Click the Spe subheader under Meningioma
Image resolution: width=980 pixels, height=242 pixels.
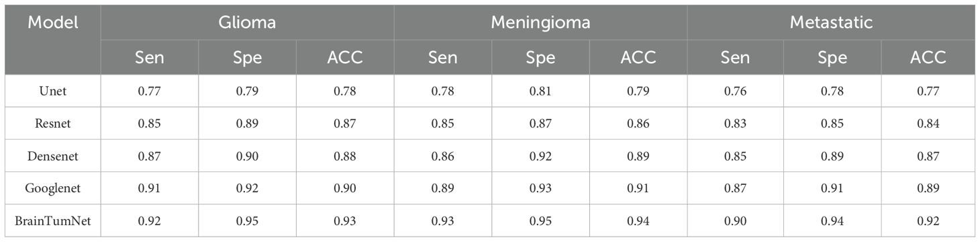(x=541, y=57)
